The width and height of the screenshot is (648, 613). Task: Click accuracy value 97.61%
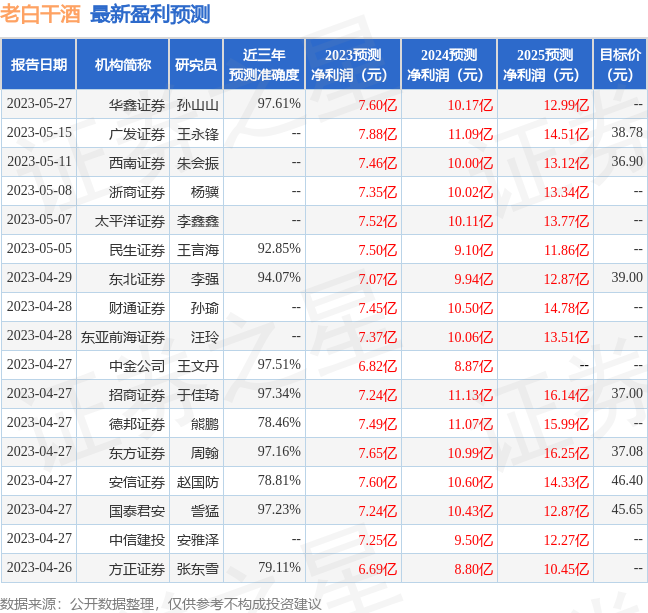tap(279, 103)
